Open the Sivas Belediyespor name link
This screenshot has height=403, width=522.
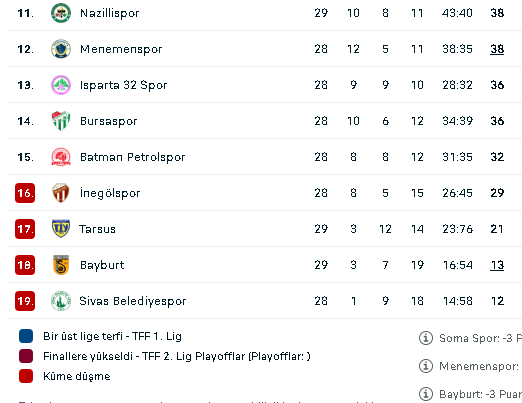click(x=133, y=301)
